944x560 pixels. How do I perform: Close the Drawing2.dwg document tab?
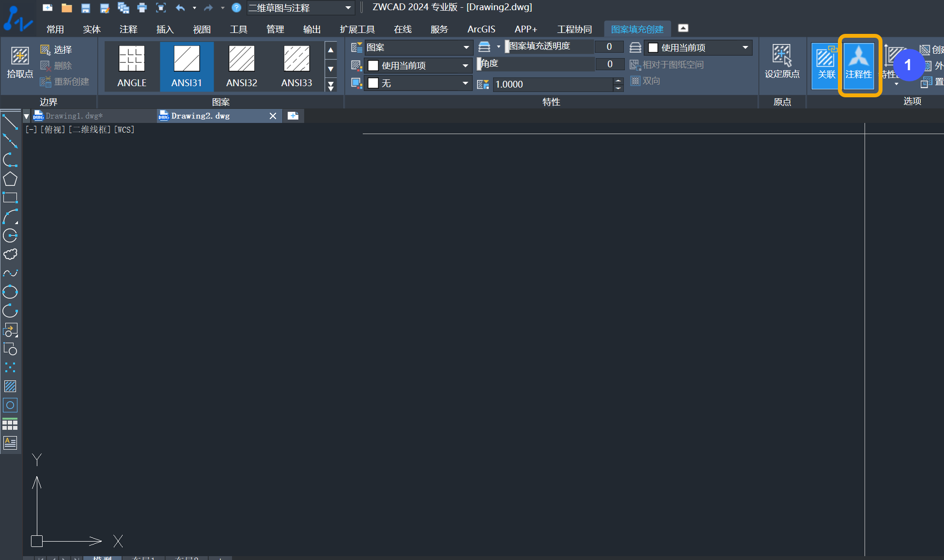coord(273,116)
